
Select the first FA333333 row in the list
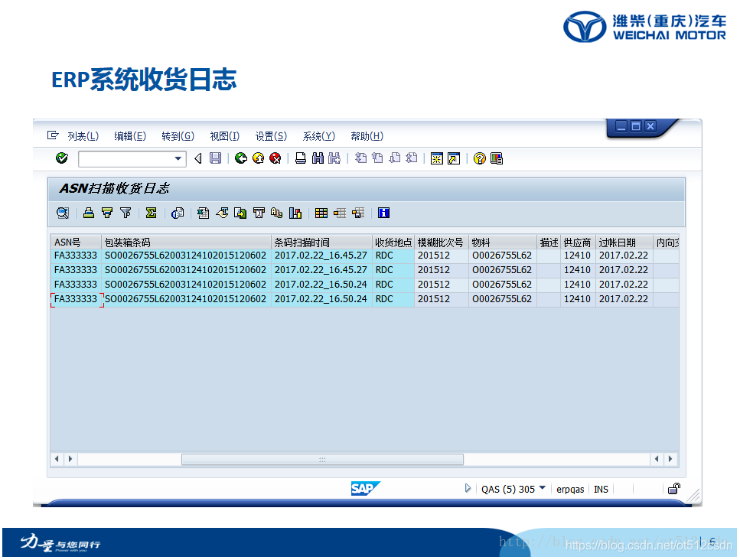point(74,255)
